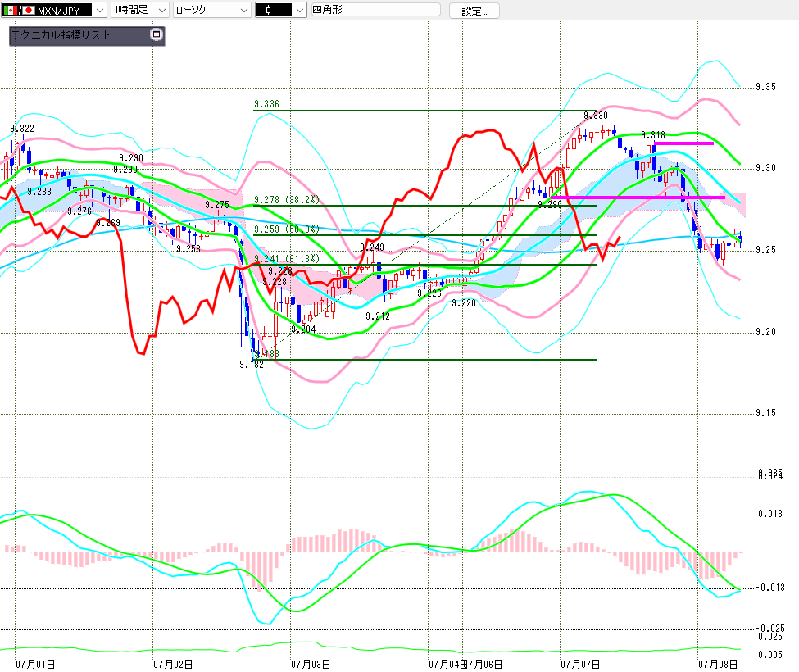The height and width of the screenshot is (672, 799).
Task: Open the candlestick color dropdown
Action: [x=300, y=10]
